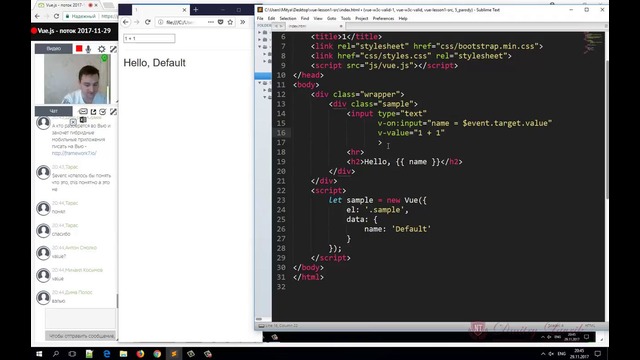The height and width of the screenshot is (360, 640).
Task: Open Windows taskbar search
Action: tap(56, 354)
